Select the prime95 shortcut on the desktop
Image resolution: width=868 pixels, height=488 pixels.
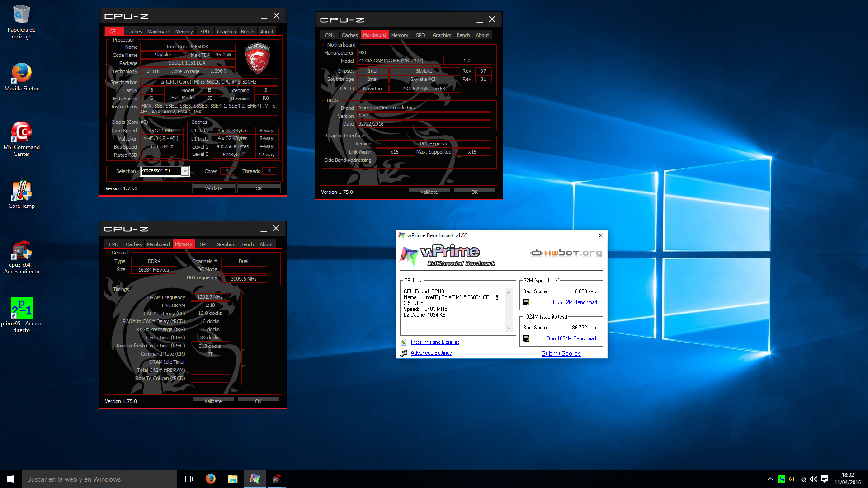pos(21,315)
